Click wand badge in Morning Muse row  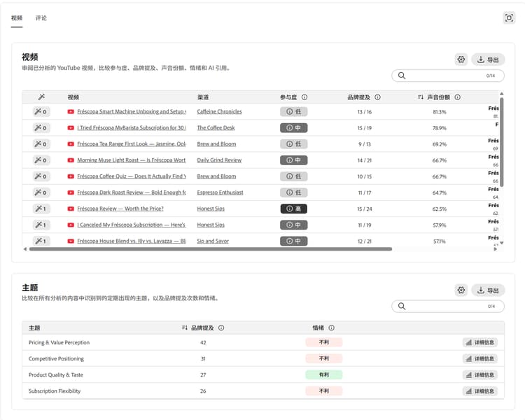pyautogui.click(x=41, y=160)
